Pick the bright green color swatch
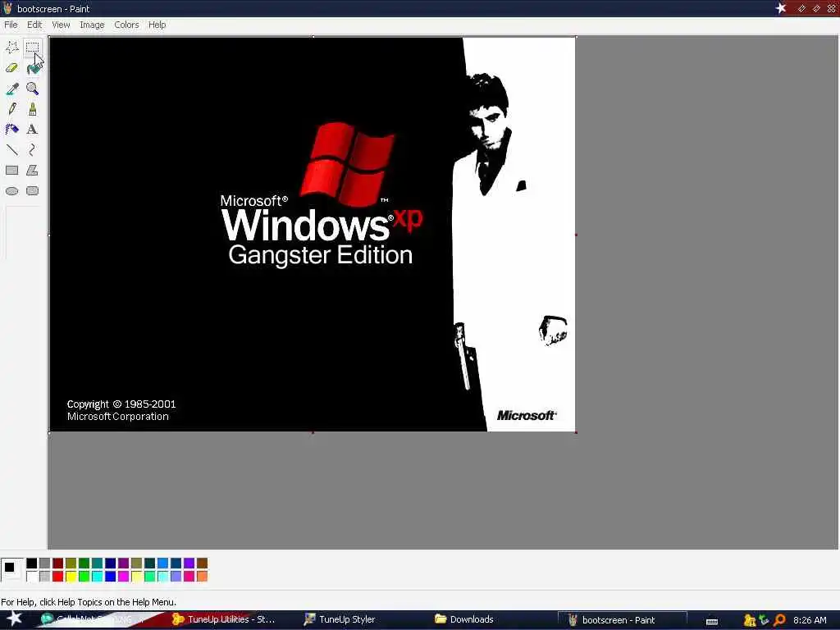 point(84,577)
